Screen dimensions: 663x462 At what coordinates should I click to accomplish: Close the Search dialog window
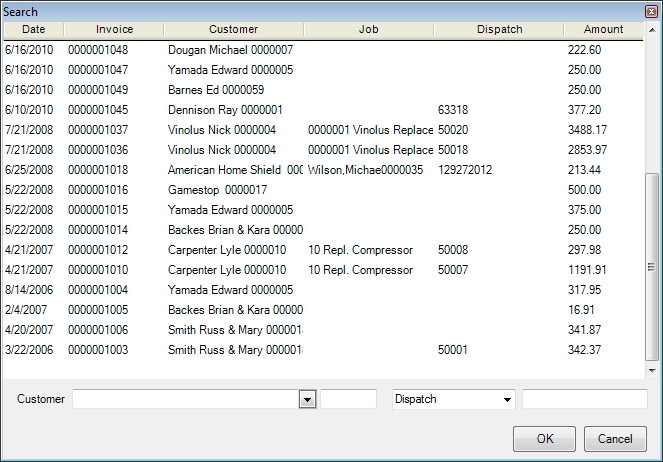[652, 11]
